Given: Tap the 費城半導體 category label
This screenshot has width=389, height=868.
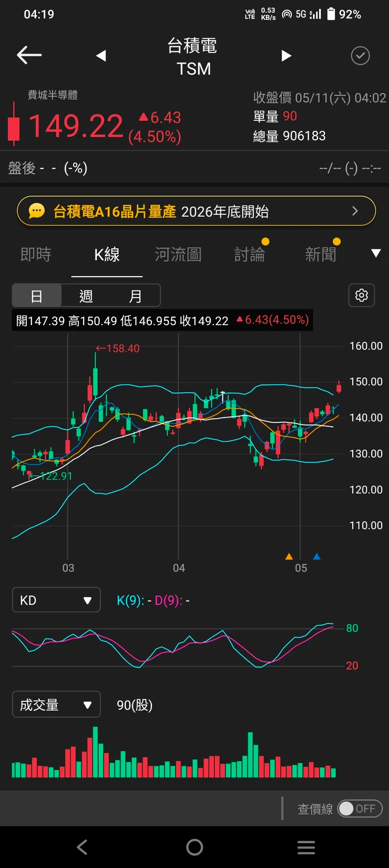Looking at the screenshot, I should (x=53, y=95).
